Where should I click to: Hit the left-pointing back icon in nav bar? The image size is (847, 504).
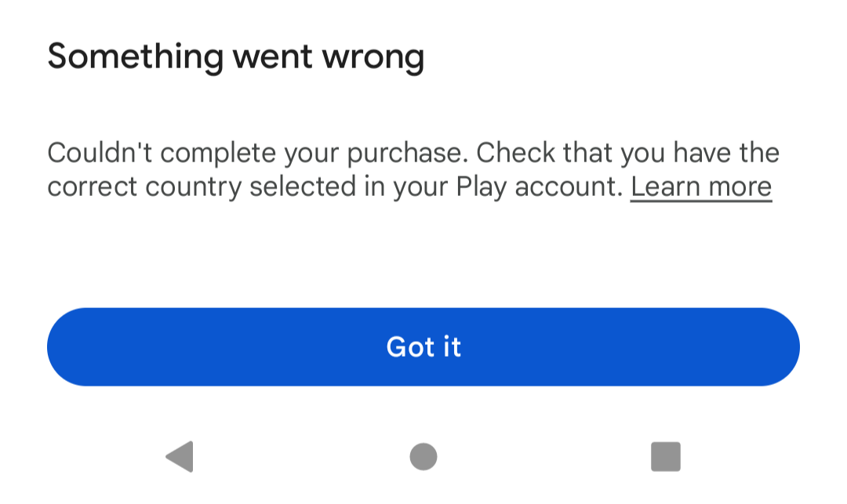pos(180,456)
